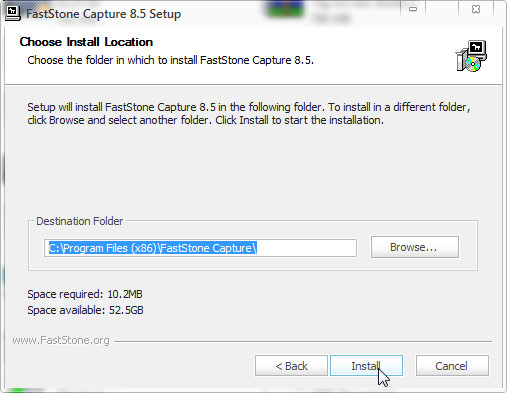Click the horizontal separator line beside FastStone.org

tap(303, 341)
